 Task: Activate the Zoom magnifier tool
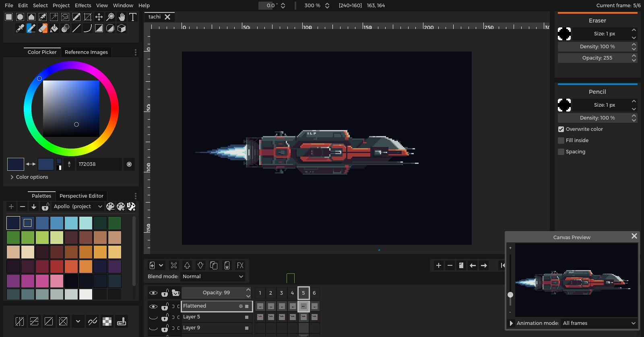coord(110,17)
